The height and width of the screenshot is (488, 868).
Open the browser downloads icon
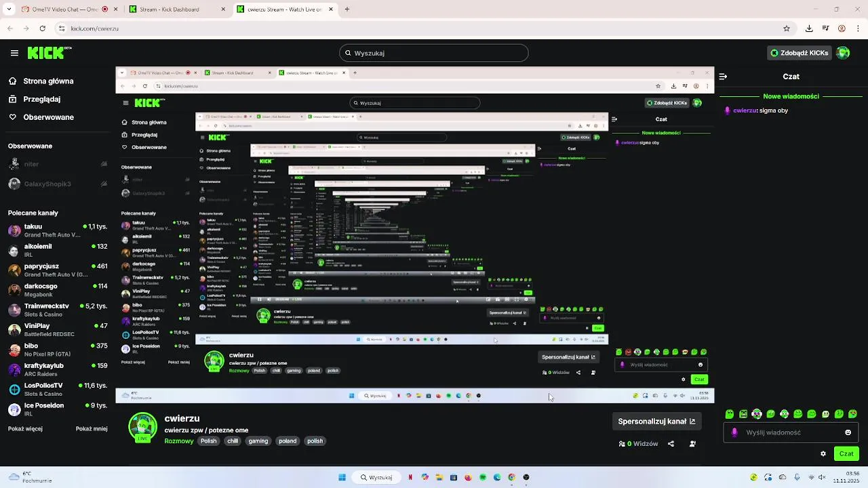tap(809, 28)
